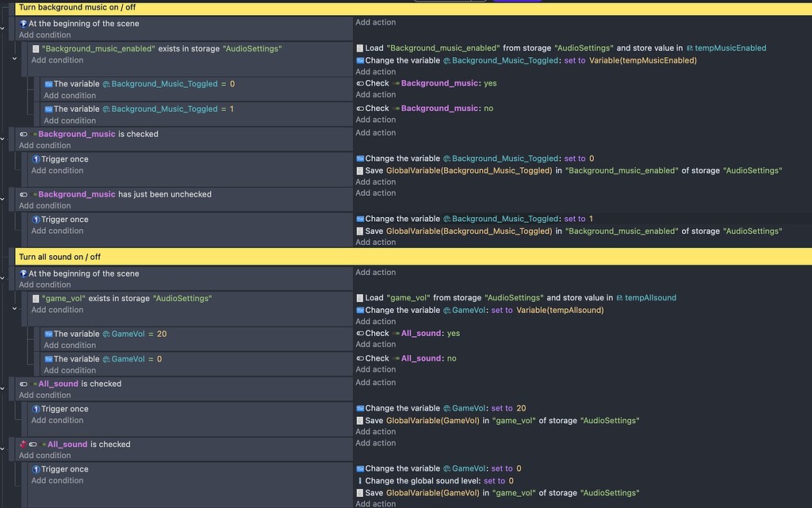Image resolution: width=812 pixels, height=508 pixels.
Task: Click toggle icon in Check Background_music: yes action
Action: [360, 83]
